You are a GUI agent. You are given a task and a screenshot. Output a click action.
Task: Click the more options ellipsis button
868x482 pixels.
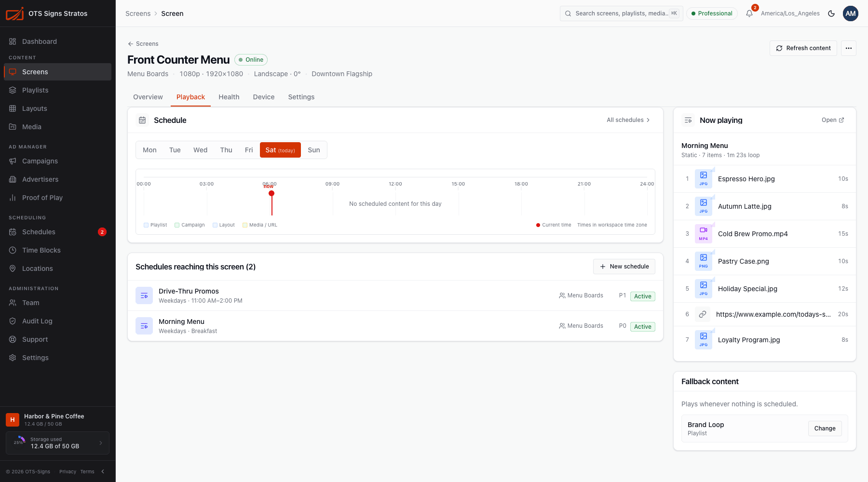pos(849,48)
